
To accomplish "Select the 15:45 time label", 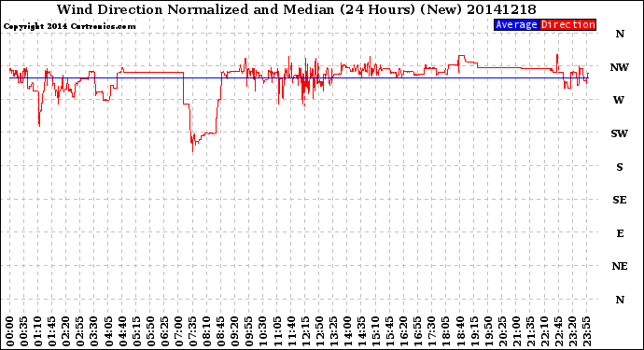I will pyautogui.click(x=390, y=331).
